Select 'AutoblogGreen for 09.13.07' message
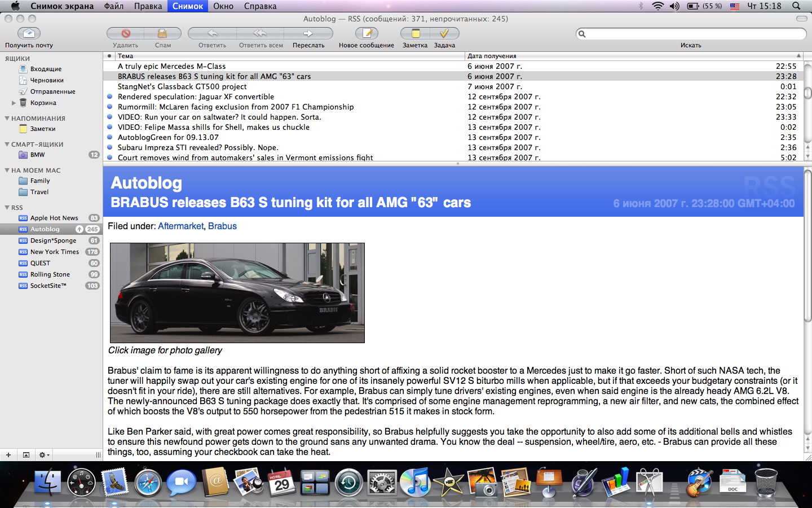 coord(453,137)
